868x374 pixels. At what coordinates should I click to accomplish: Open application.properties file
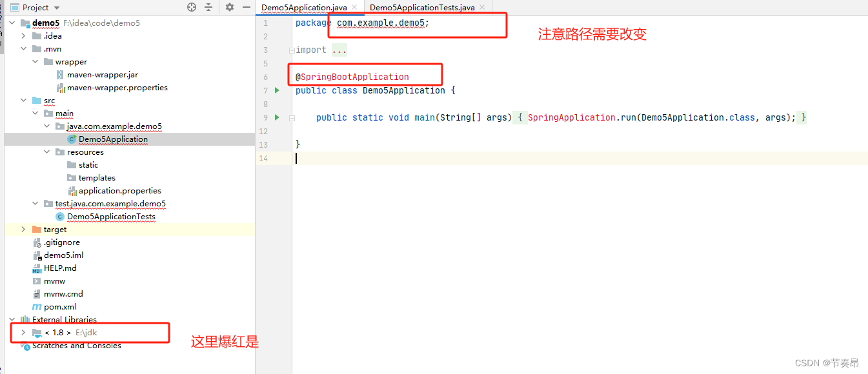coord(120,191)
